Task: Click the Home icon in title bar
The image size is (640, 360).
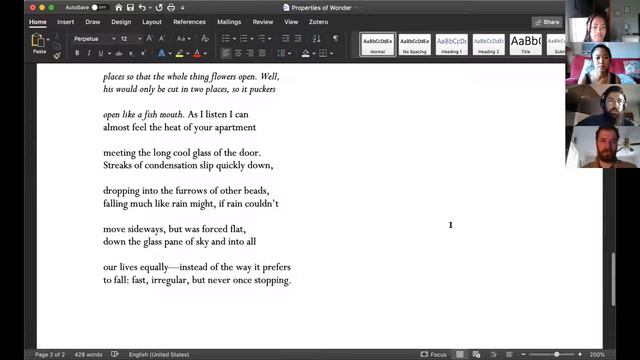Action: tap(118, 7)
